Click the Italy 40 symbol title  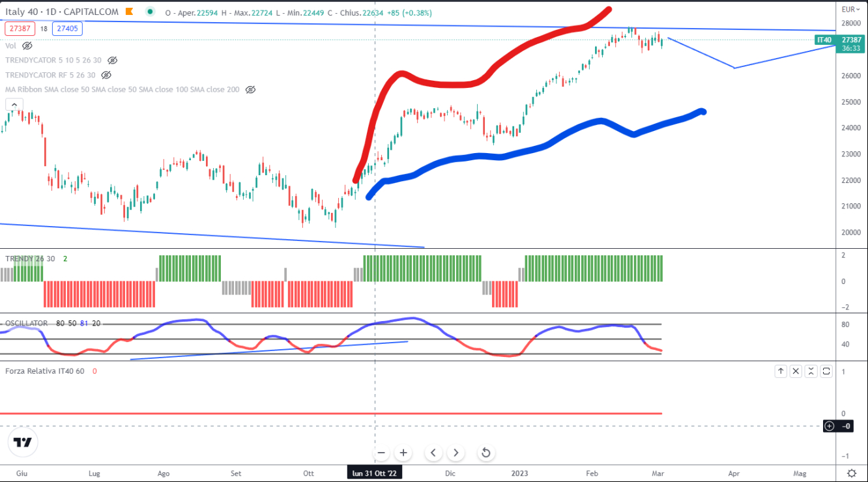pyautogui.click(x=22, y=12)
